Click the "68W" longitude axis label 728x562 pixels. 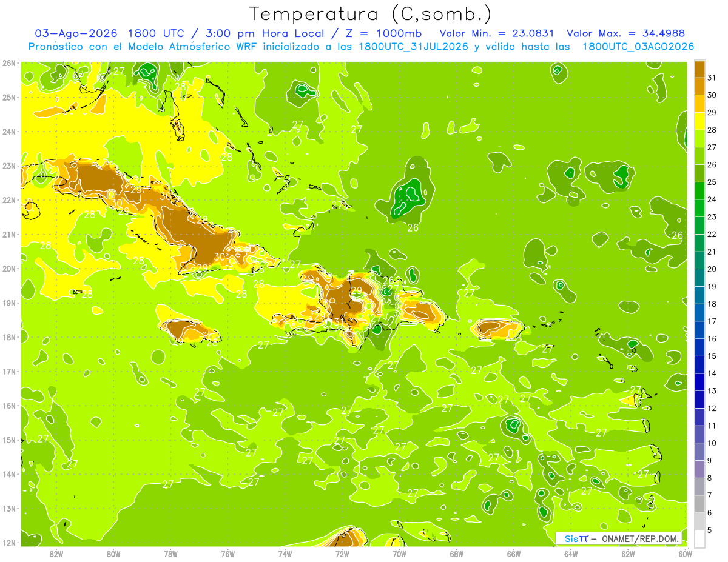click(457, 554)
